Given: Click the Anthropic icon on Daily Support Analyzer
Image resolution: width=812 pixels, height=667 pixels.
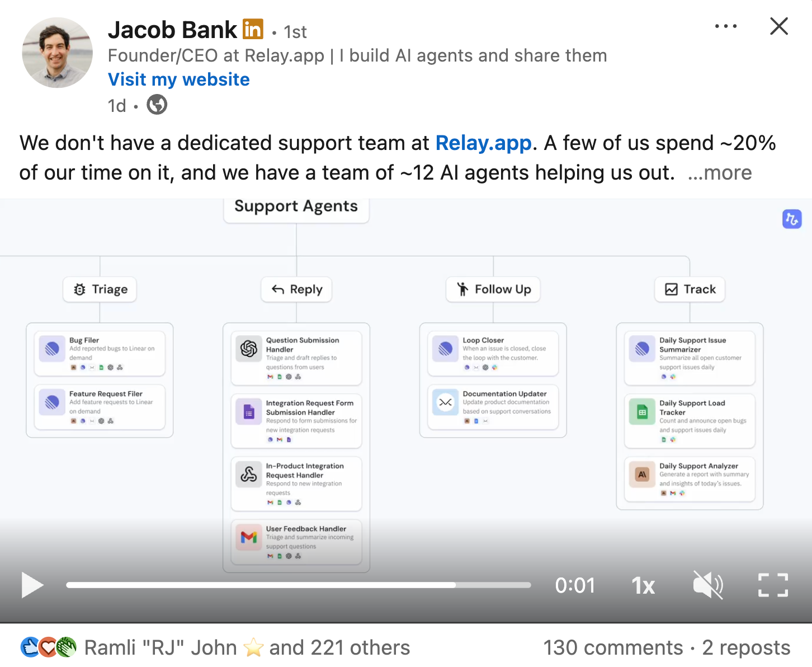Looking at the screenshot, I should (x=643, y=475).
